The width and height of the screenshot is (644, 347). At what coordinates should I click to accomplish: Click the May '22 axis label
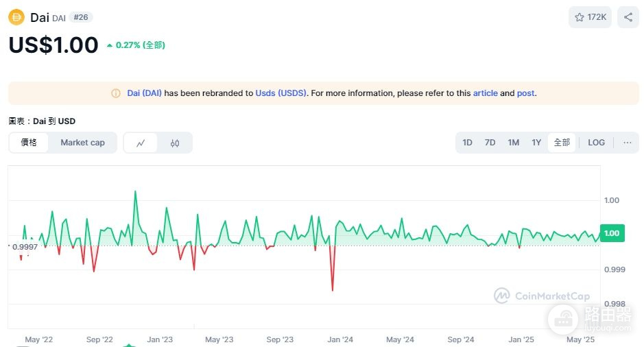point(38,339)
